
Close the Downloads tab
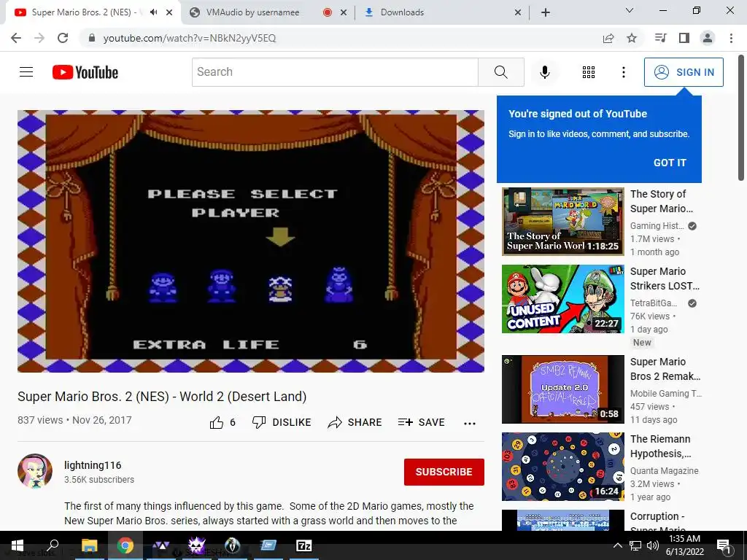pos(518,13)
